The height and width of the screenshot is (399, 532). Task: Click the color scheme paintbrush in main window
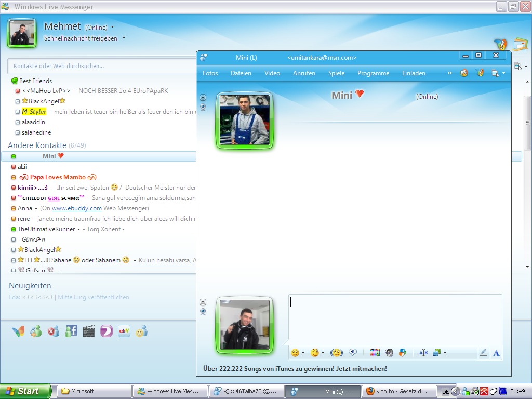coord(500,44)
